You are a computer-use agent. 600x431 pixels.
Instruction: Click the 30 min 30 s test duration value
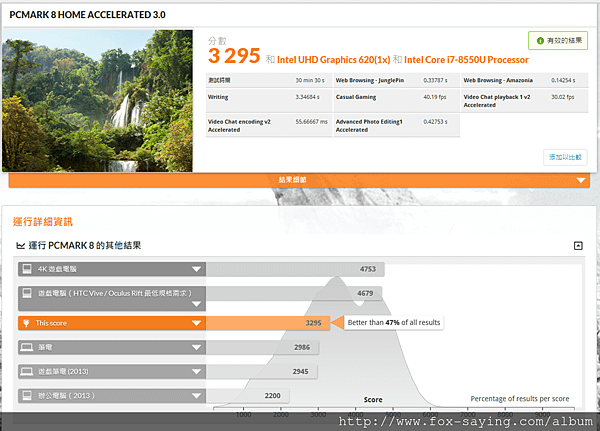tap(310, 80)
